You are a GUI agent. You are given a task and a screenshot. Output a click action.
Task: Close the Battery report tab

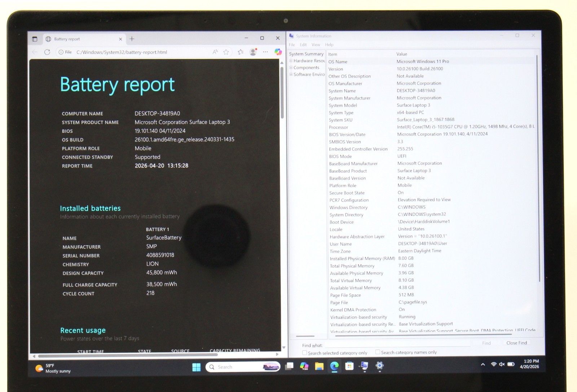pos(120,39)
